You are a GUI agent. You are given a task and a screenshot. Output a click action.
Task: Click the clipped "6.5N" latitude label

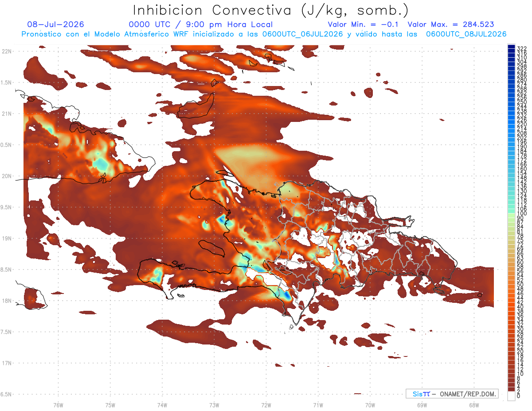tap(6, 395)
